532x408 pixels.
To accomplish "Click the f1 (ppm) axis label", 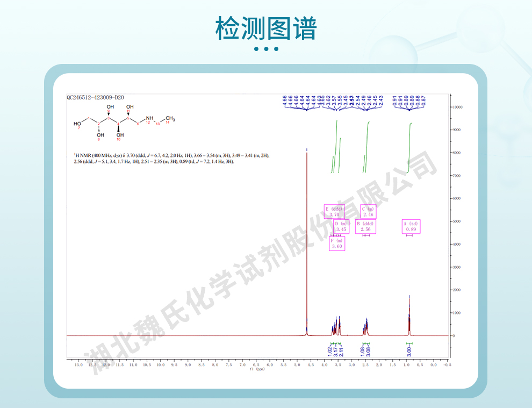I will pyautogui.click(x=257, y=369).
